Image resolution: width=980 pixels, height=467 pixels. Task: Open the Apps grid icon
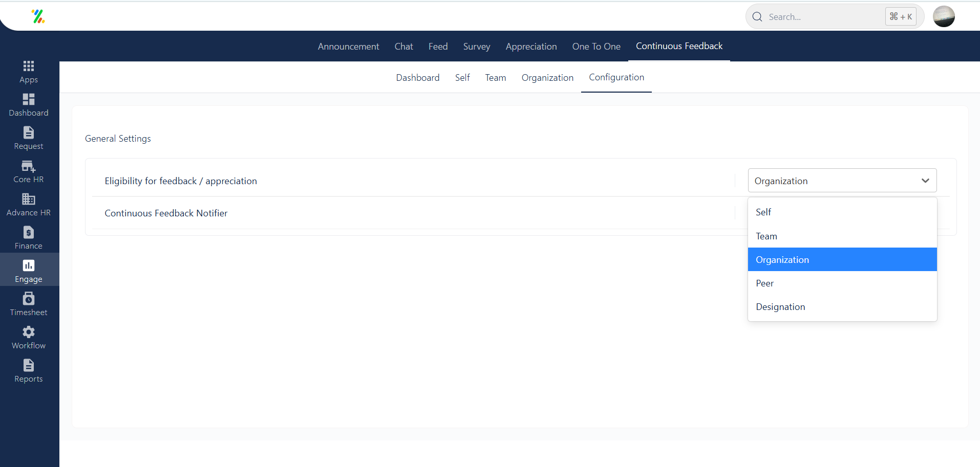click(29, 66)
